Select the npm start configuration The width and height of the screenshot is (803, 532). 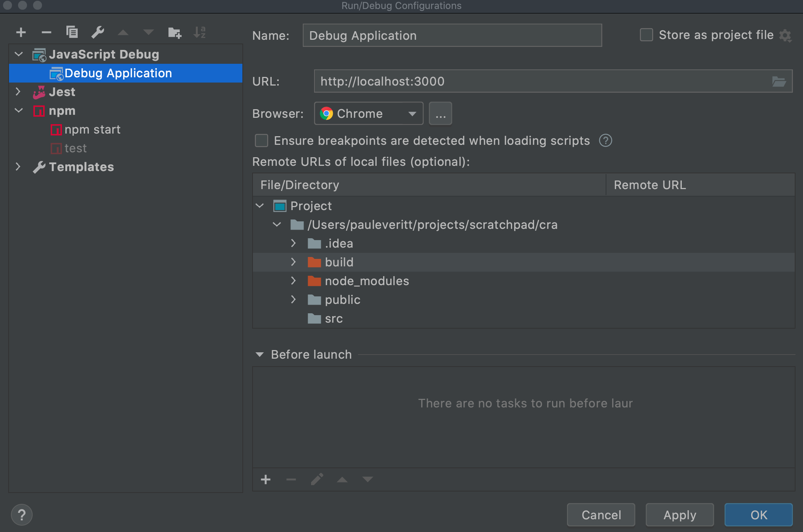[93, 129]
